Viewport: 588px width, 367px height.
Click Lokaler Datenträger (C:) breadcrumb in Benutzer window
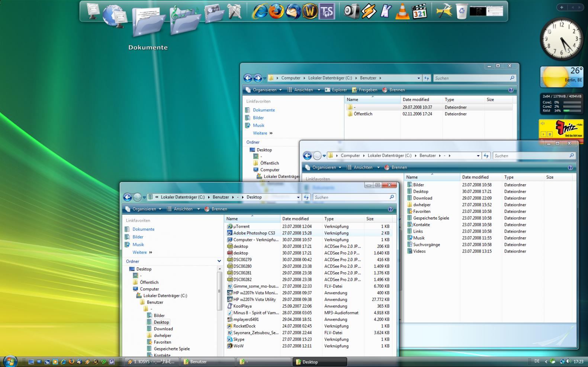click(330, 78)
